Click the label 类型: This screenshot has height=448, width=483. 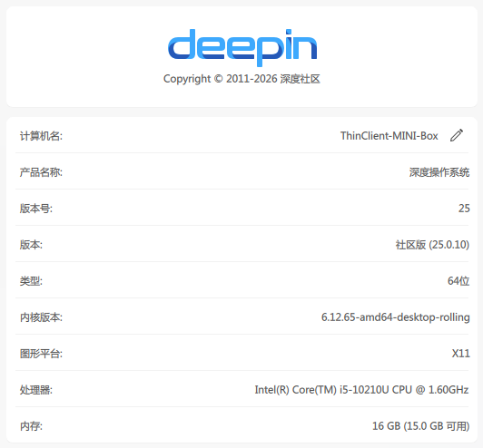tap(31, 281)
